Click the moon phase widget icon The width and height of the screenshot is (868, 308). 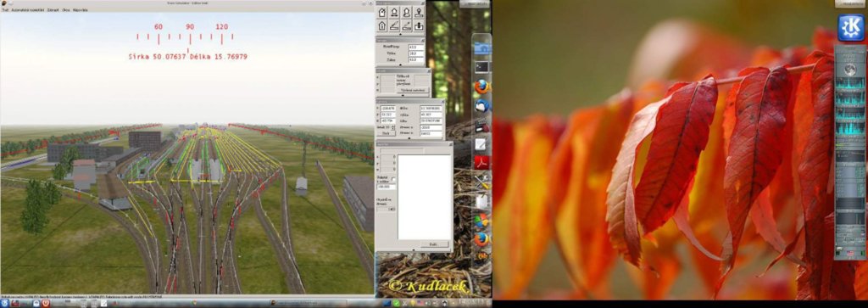(x=851, y=70)
